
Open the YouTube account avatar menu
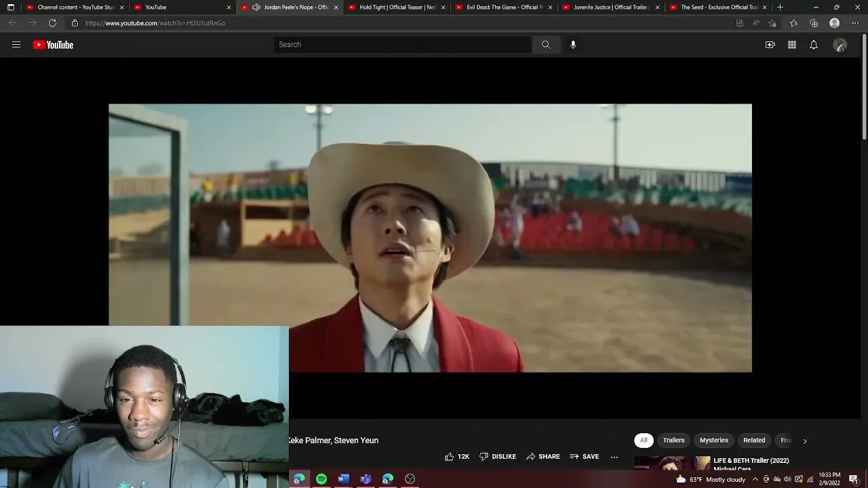tap(840, 45)
